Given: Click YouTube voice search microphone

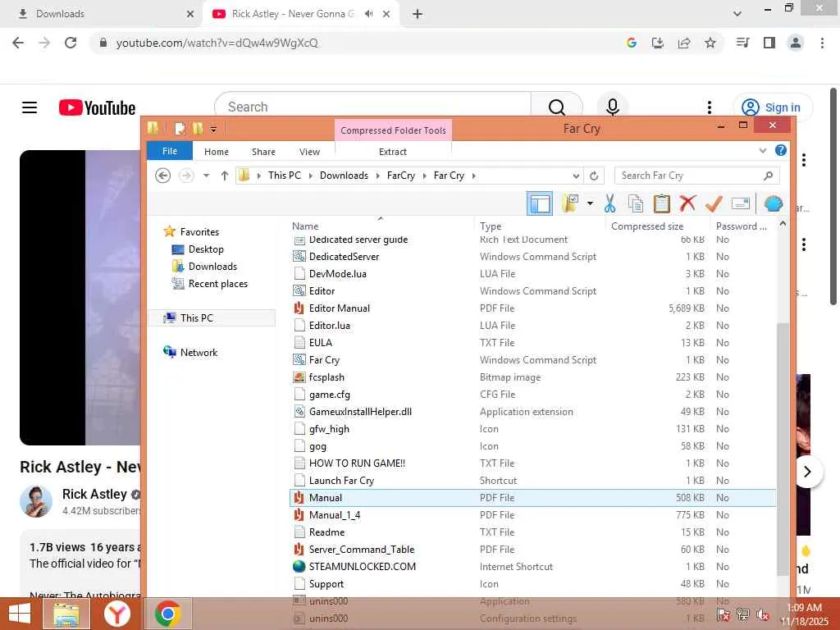Looking at the screenshot, I should coord(612,107).
